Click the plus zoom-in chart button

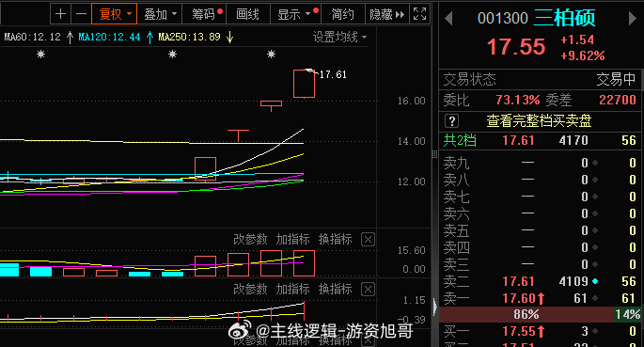pos(60,14)
